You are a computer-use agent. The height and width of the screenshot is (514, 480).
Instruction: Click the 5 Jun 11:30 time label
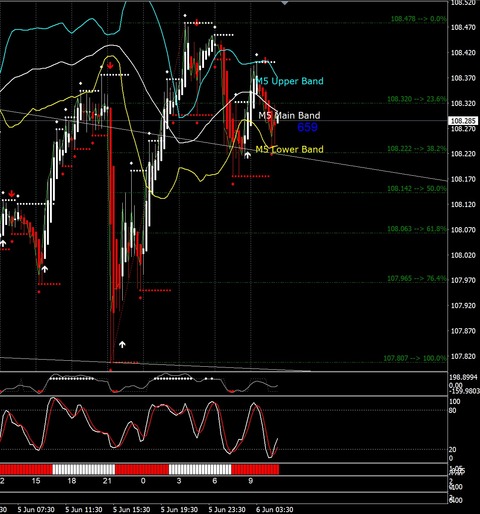tap(84, 510)
